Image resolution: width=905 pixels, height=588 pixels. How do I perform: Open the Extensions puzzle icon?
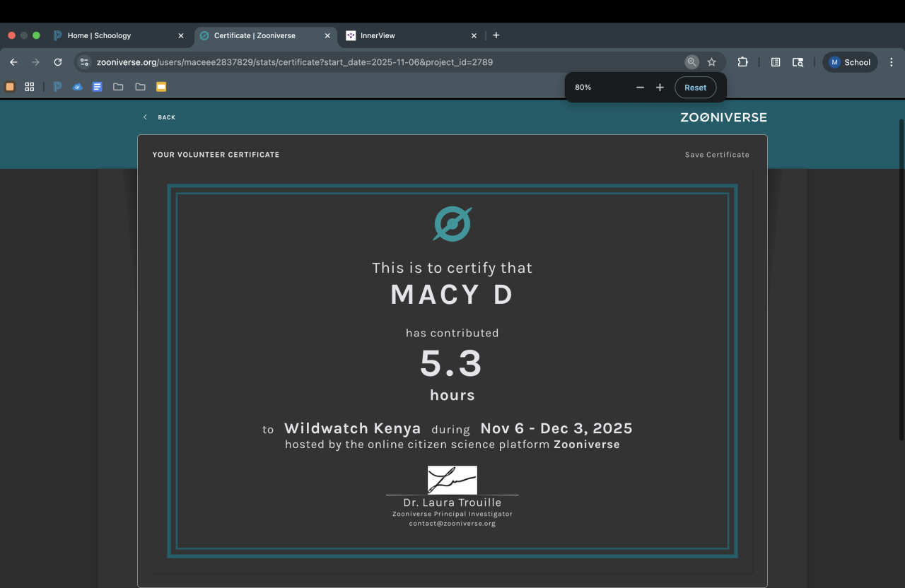[x=742, y=62]
